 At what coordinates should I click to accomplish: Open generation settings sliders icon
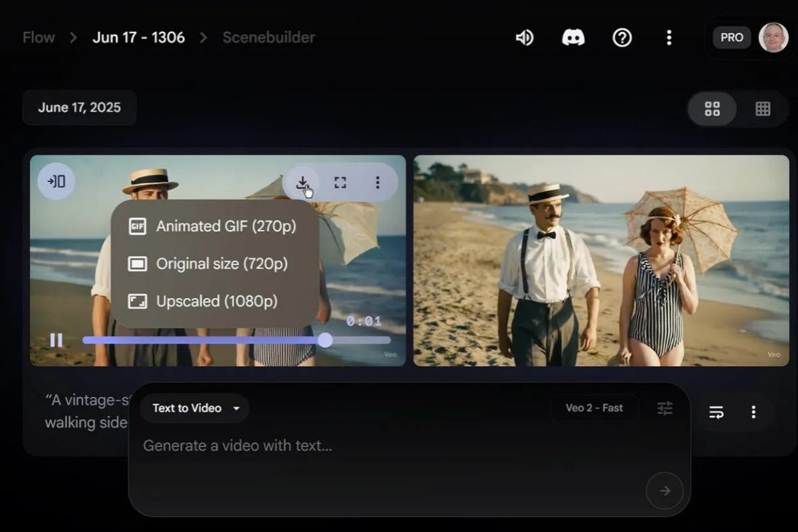[665, 408]
